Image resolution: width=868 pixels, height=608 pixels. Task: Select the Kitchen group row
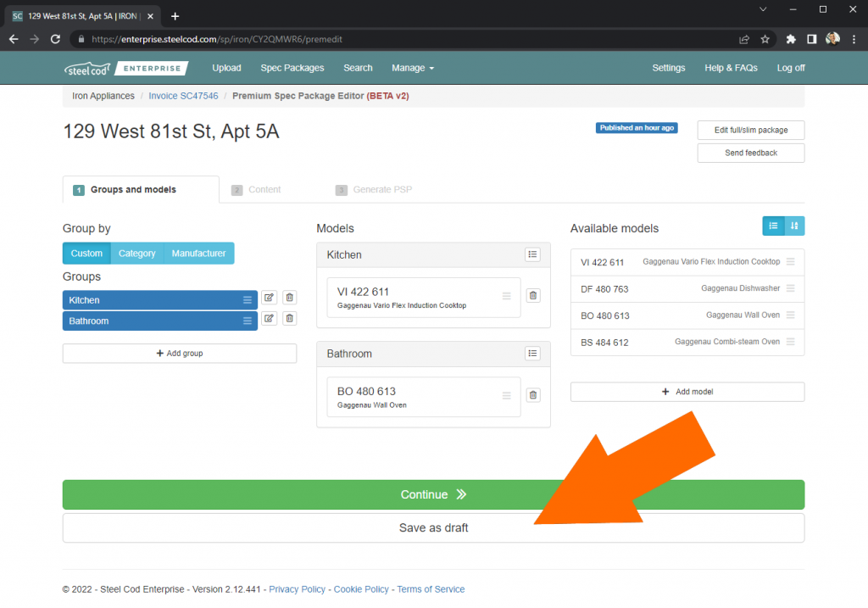(x=160, y=299)
